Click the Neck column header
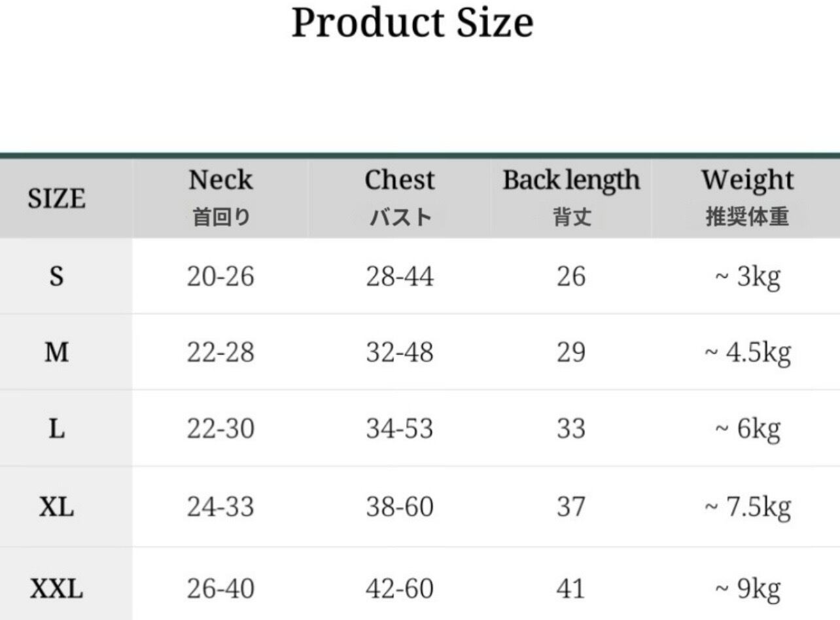 [220, 181]
